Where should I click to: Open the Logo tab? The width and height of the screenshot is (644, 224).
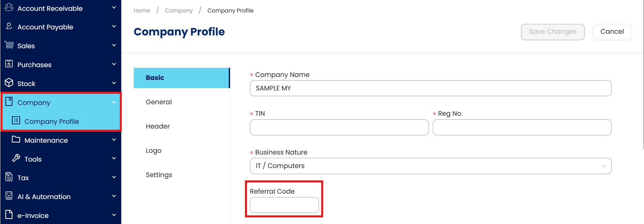click(154, 150)
